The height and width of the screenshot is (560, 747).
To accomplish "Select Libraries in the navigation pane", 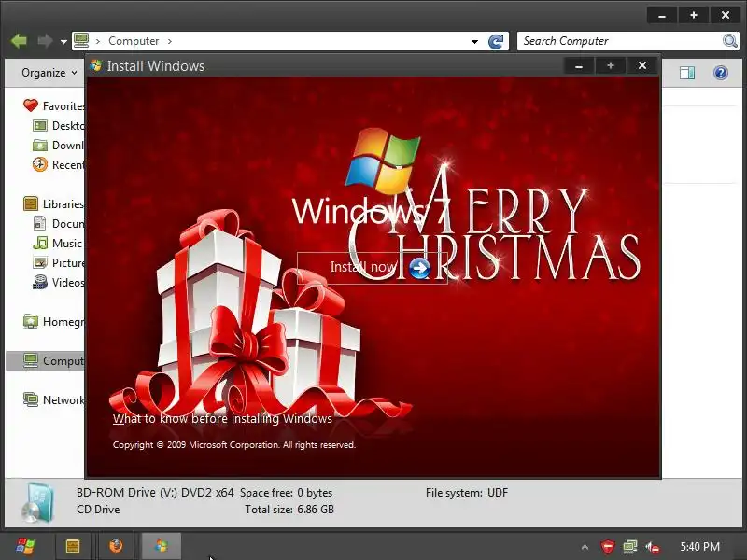I will 54,203.
